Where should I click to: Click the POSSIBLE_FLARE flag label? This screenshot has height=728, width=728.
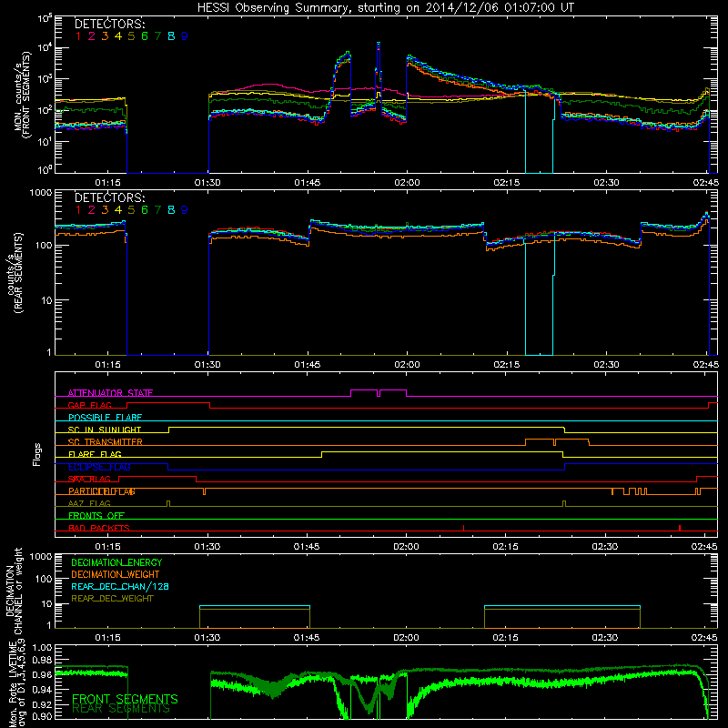click(x=105, y=418)
